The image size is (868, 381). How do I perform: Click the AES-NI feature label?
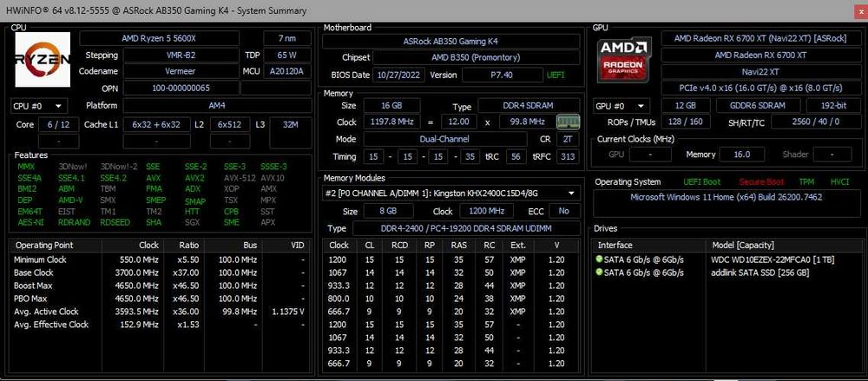[30, 222]
